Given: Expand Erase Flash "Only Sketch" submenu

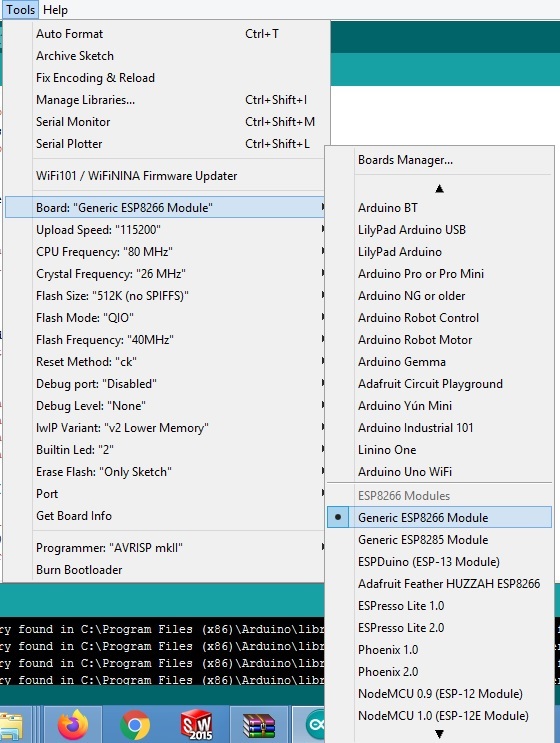Looking at the screenshot, I should pyautogui.click(x=165, y=472).
